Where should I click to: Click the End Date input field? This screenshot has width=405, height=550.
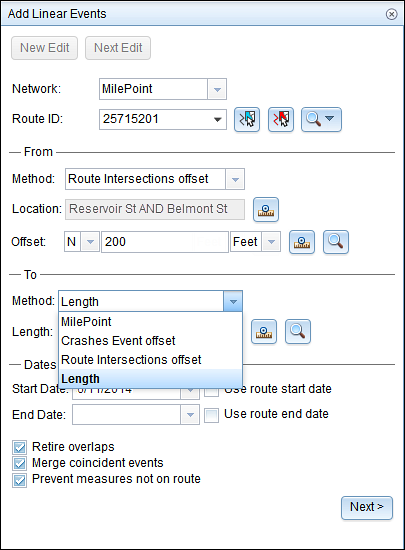click(127, 415)
